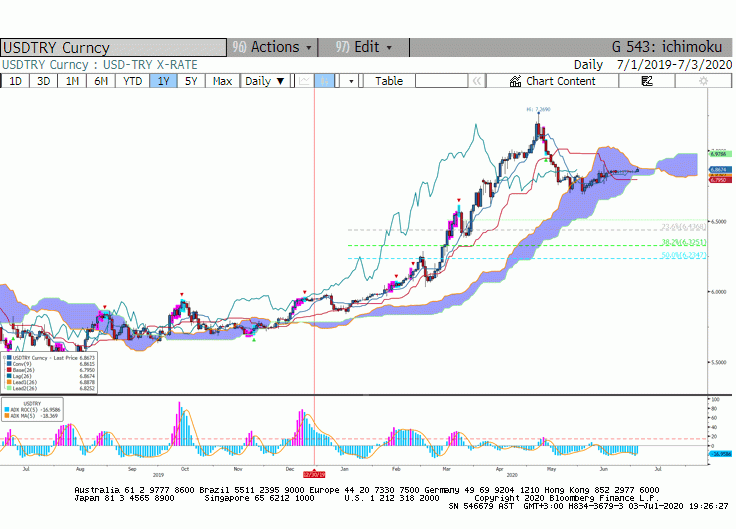The height and width of the screenshot is (529, 736).
Task: Click the Lag(26) legend color swatch
Action: (9, 376)
